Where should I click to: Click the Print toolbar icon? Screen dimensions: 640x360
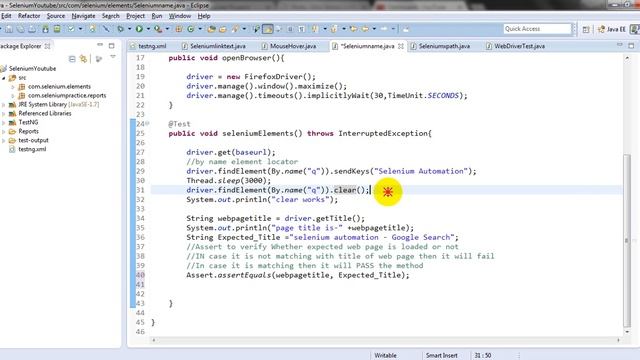coord(31,29)
